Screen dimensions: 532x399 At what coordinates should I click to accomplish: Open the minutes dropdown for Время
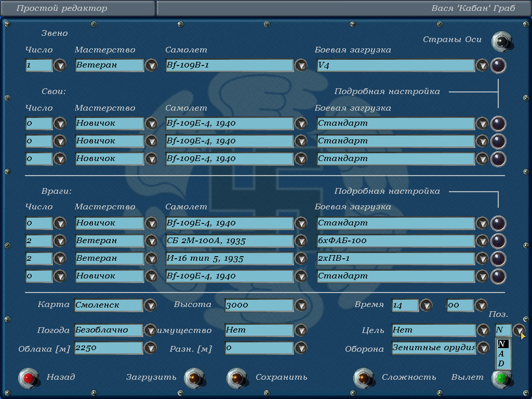482,305
